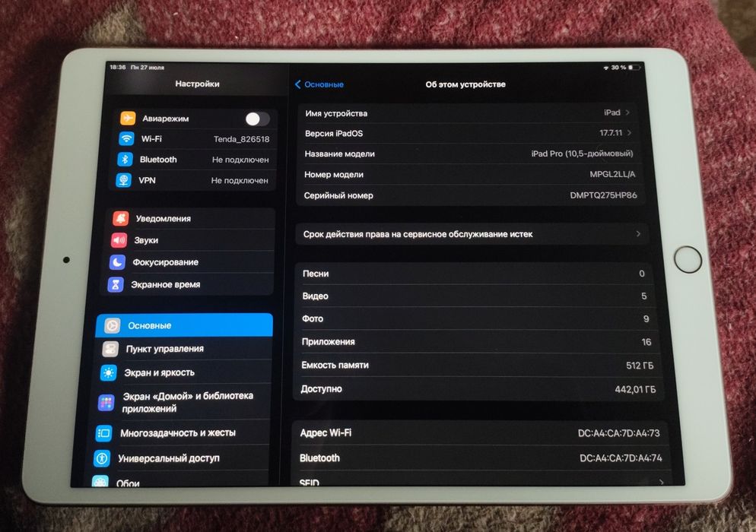The image size is (756, 532).
Task: Open Wi-Fi Tenda_826518 settings row
Action: click(195, 139)
